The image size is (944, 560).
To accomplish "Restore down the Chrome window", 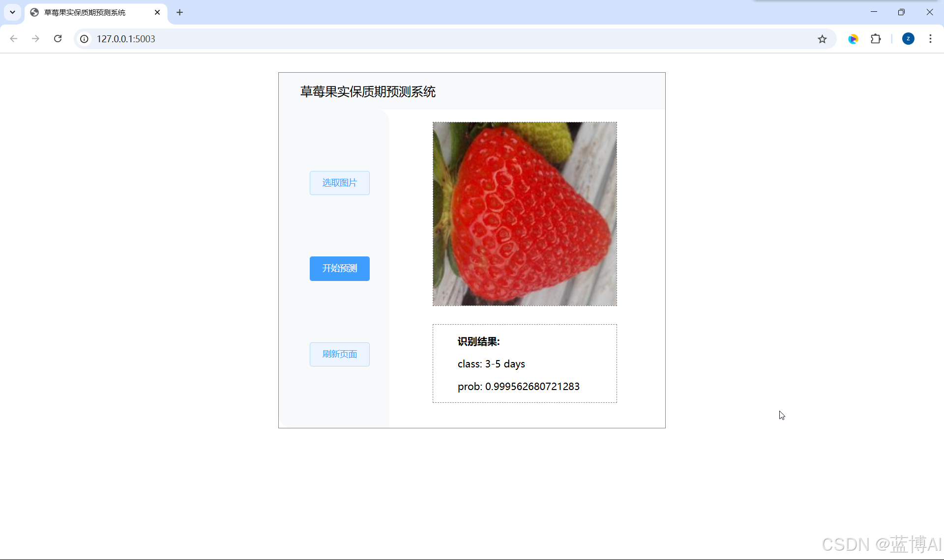I will point(901,12).
